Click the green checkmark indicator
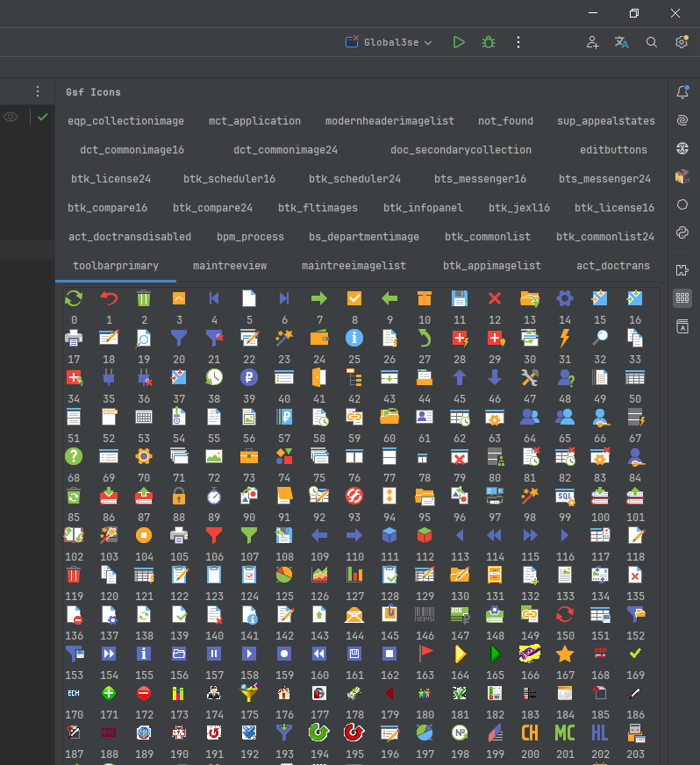 [42, 117]
